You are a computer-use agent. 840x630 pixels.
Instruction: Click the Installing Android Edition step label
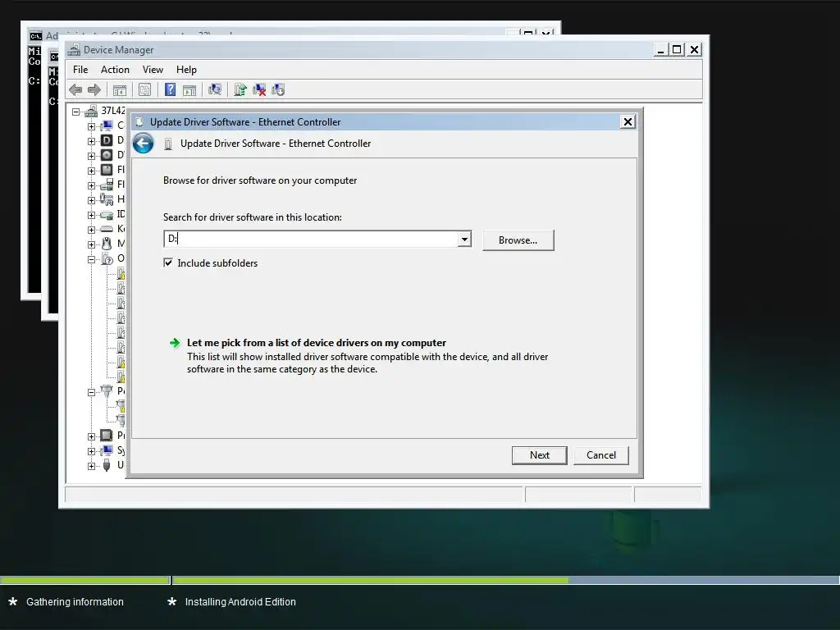[x=240, y=601]
